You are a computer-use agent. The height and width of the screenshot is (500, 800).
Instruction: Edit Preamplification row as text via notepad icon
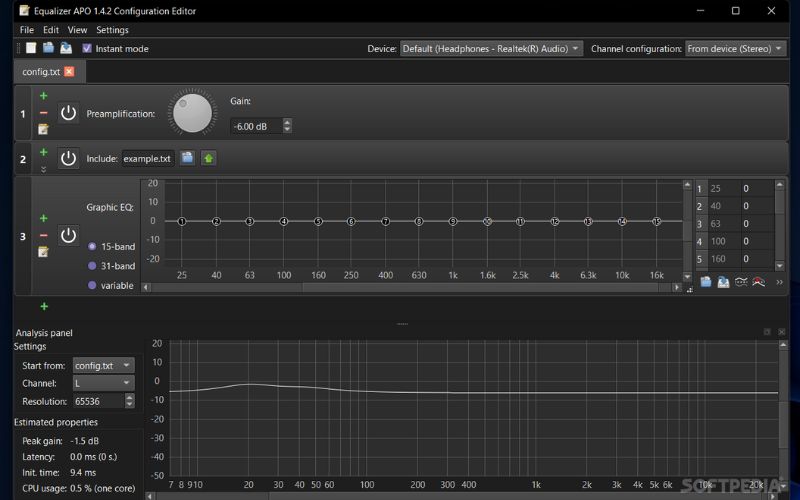(43, 129)
